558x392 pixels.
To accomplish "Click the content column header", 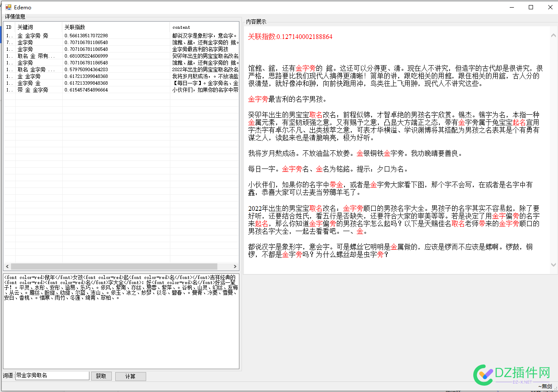I will tap(204, 27).
